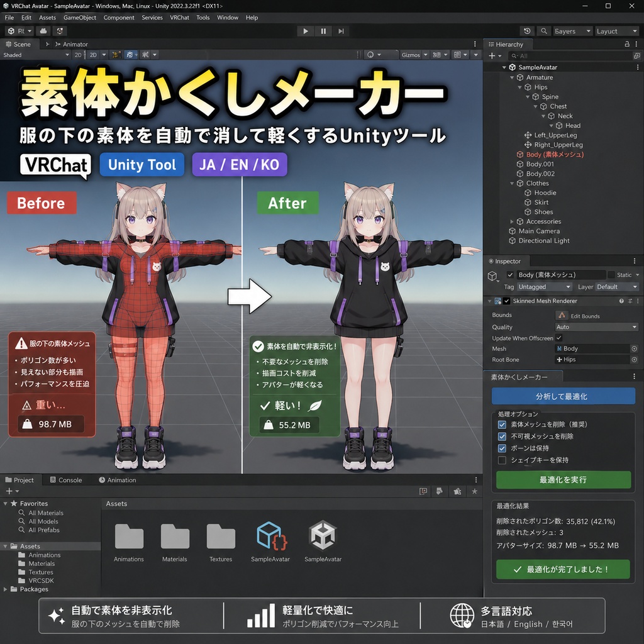Click the 分析して最適化 button
This screenshot has width=644, height=644.
(x=563, y=396)
